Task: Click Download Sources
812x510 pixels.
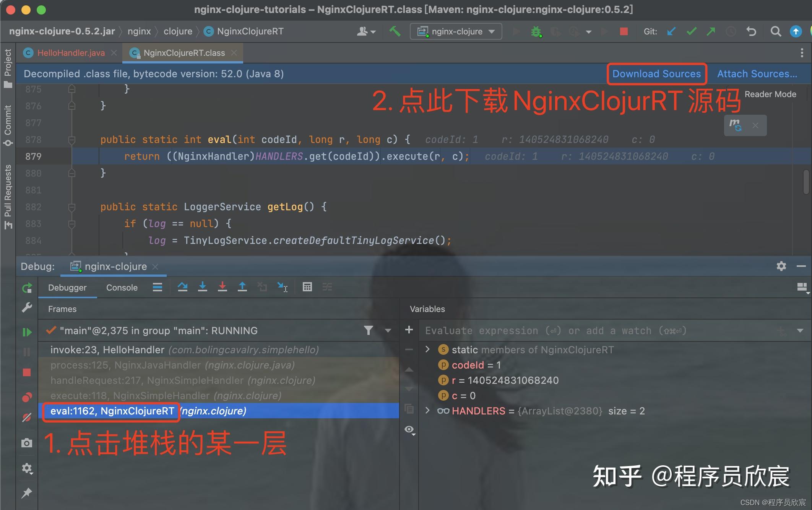Action: click(x=656, y=73)
